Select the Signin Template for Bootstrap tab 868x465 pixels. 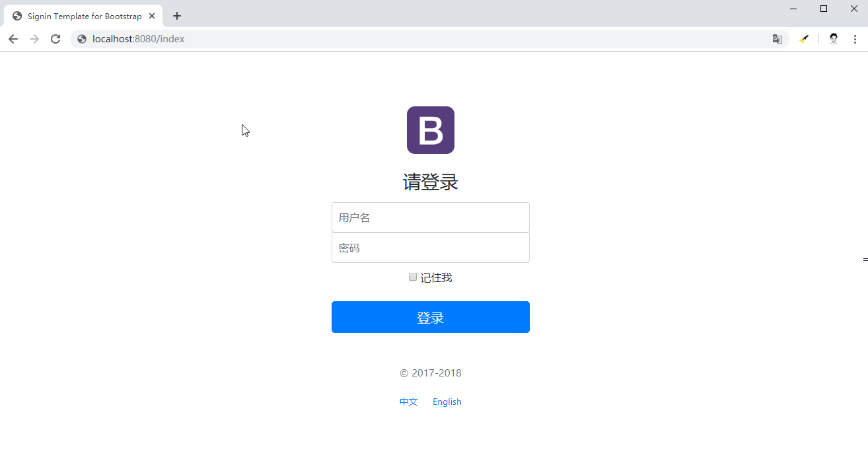[84, 16]
